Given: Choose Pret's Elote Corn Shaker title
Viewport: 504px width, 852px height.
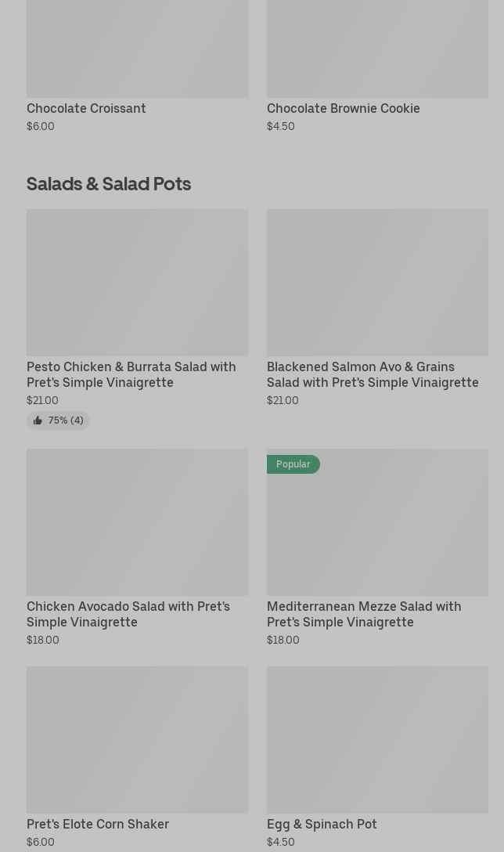Looking at the screenshot, I should [x=98, y=824].
